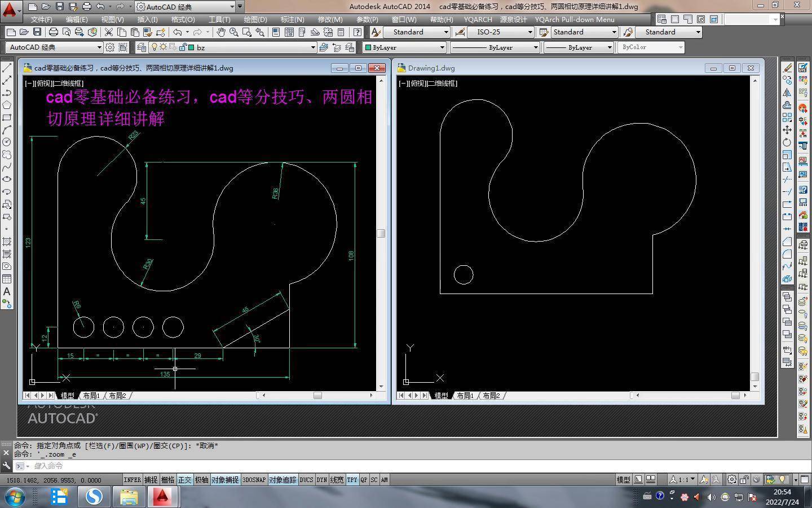Pick the Hatch tool
The image size is (812, 508).
click(7, 242)
